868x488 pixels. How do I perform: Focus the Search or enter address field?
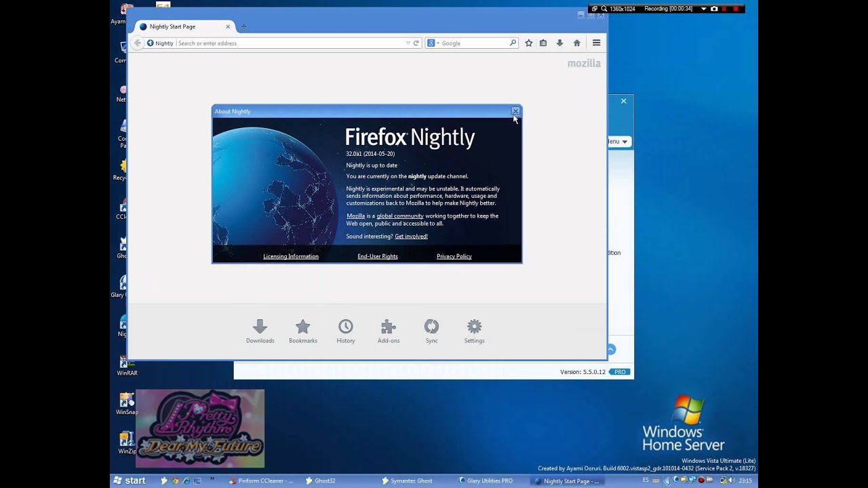290,43
